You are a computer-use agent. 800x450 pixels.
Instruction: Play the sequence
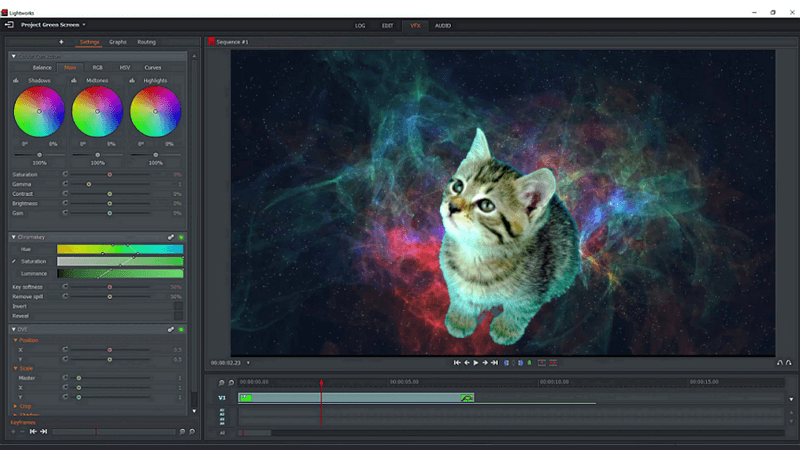pos(476,363)
